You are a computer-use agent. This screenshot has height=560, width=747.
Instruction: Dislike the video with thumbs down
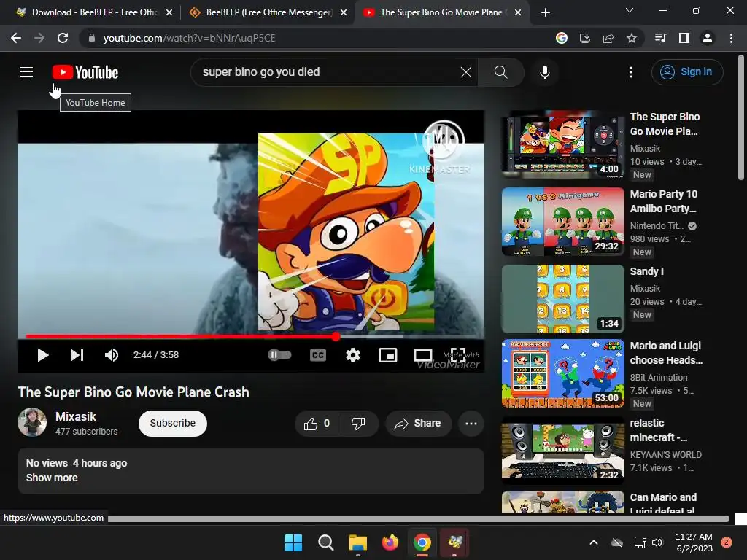(x=358, y=424)
